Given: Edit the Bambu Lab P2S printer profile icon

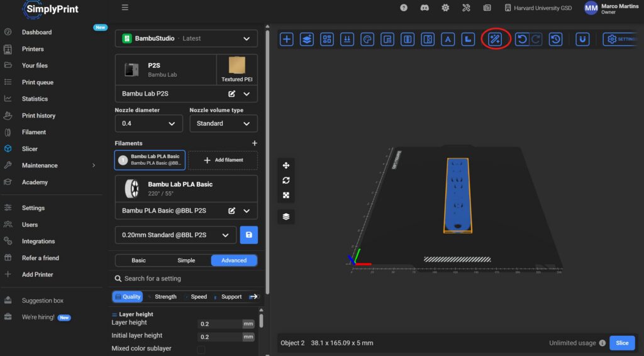Looking at the screenshot, I should 231,94.
